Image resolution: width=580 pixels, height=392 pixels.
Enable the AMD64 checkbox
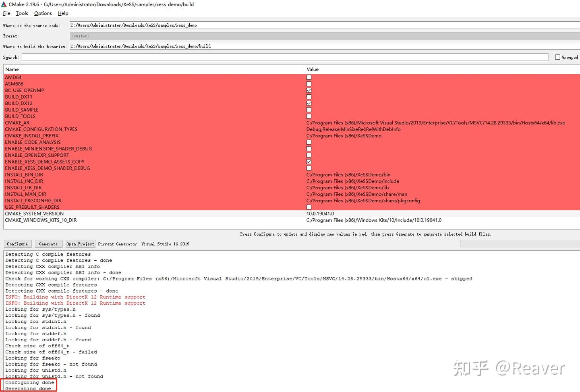(309, 77)
